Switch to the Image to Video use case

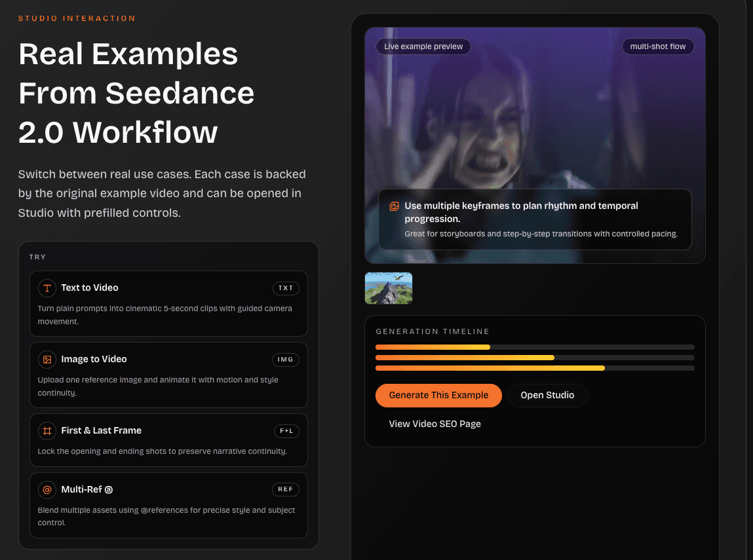(x=168, y=375)
